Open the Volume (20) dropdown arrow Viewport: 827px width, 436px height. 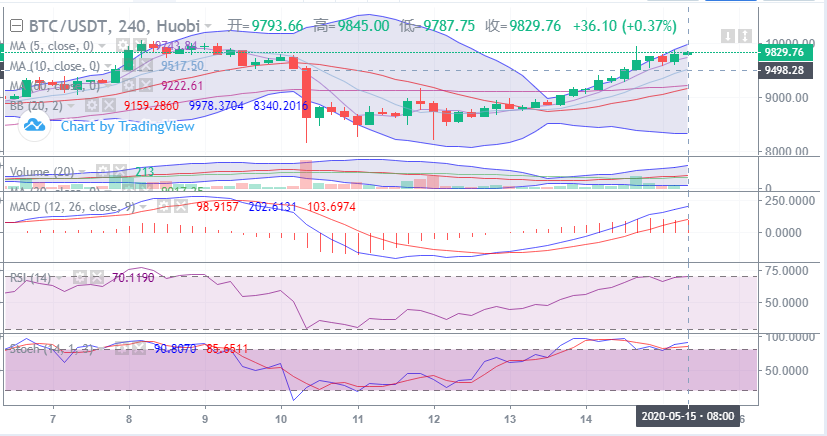coord(80,172)
